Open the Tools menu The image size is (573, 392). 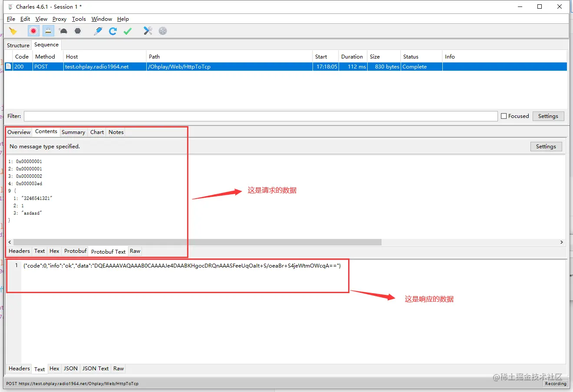79,19
